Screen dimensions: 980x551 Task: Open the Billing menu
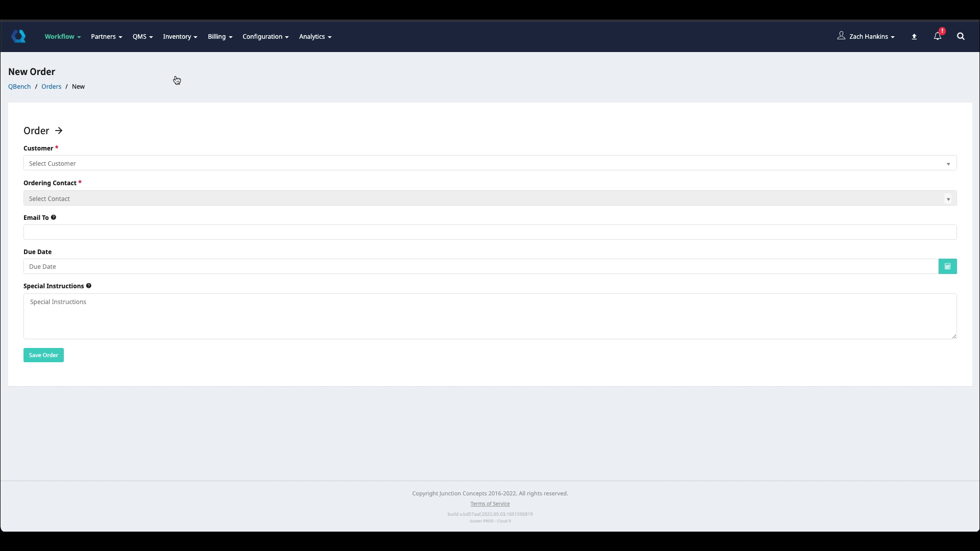tap(219, 37)
